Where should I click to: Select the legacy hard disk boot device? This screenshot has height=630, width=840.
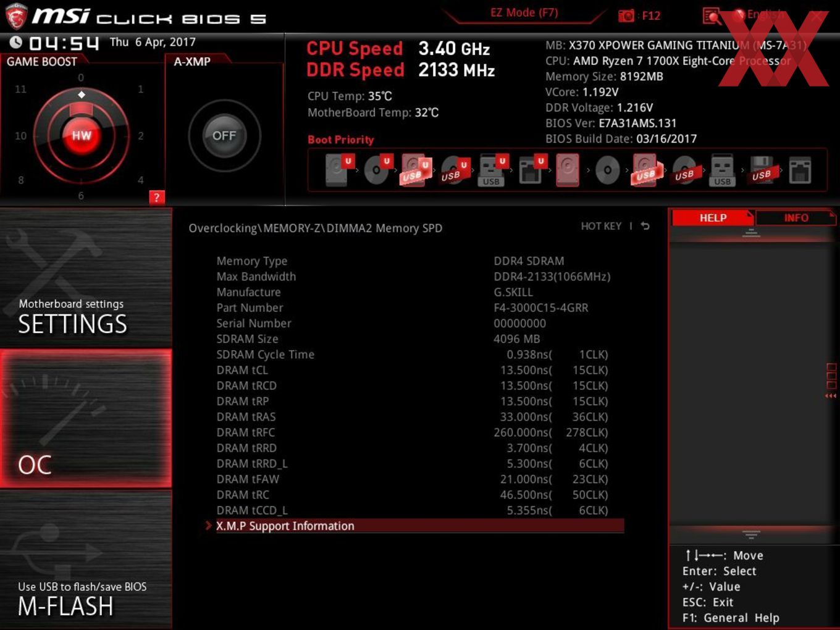(x=568, y=170)
